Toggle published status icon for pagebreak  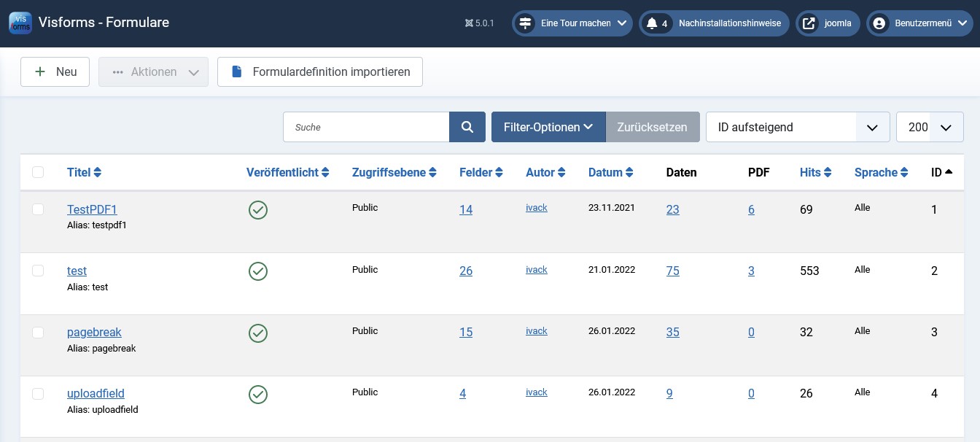[x=258, y=333]
